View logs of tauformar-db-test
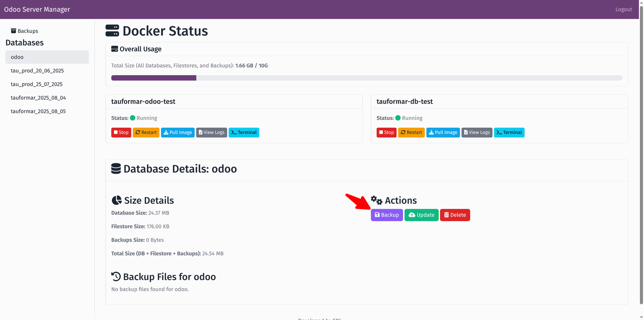 pos(477,132)
